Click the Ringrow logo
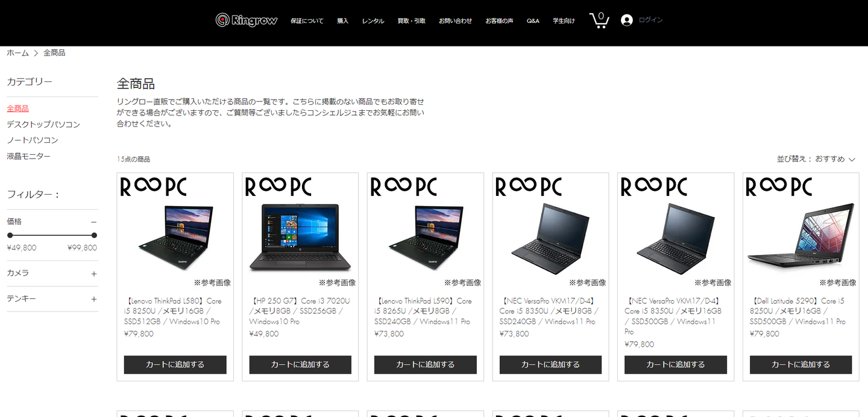 (247, 20)
